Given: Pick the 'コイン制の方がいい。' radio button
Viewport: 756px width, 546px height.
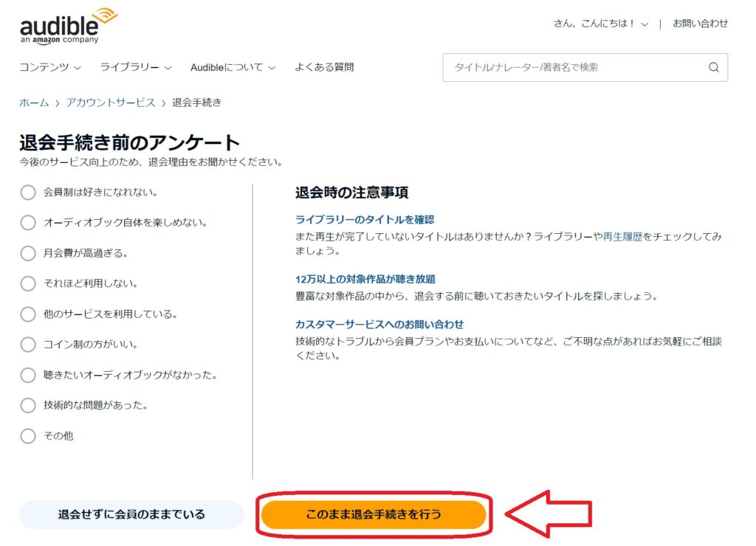Looking at the screenshot, I should pos(28,345).
